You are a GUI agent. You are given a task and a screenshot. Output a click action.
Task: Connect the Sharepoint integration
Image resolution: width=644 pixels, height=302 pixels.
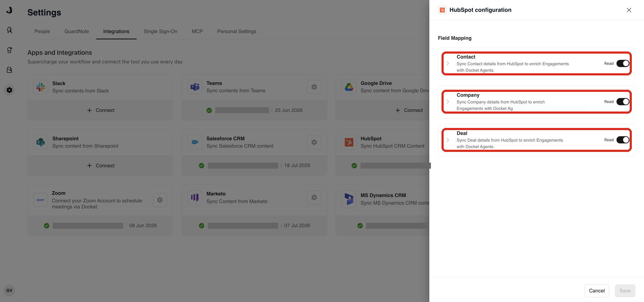101,166
